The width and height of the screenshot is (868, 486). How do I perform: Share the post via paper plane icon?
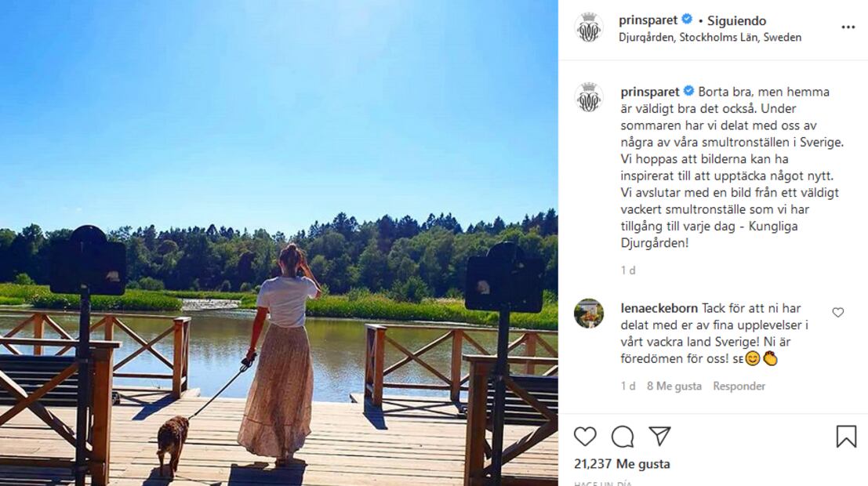660,436
